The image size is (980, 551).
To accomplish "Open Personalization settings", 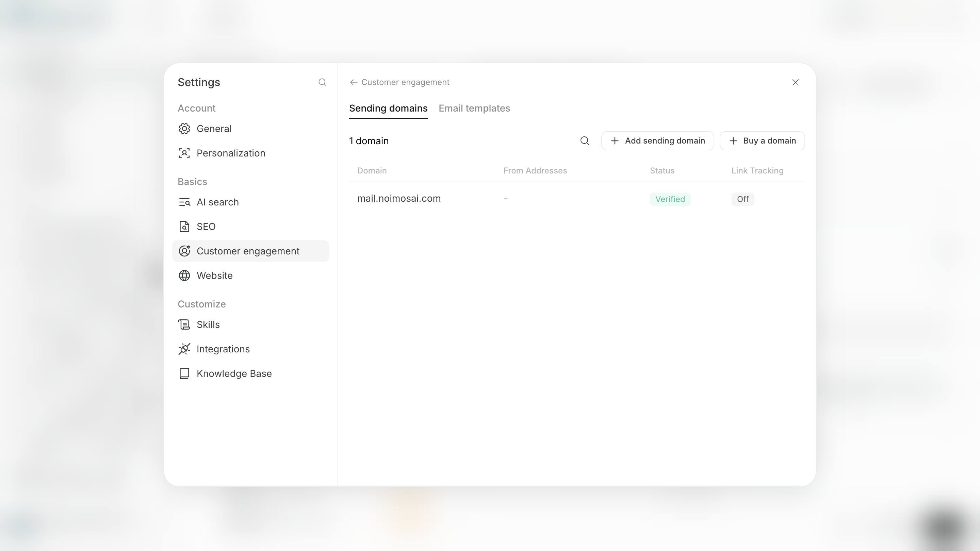I will coord(251,153).
